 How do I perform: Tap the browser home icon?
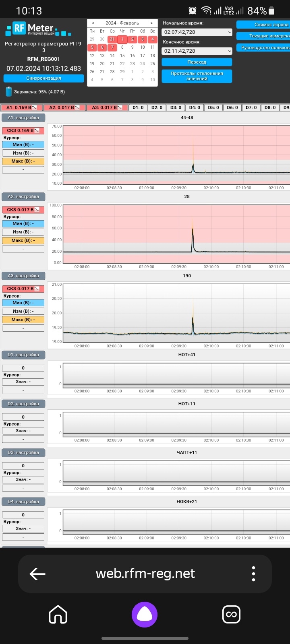pos(58,615)
